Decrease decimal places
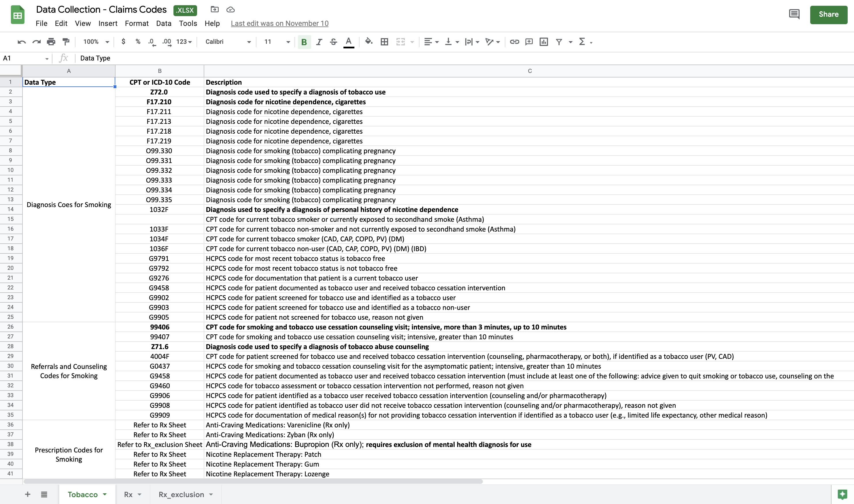Image resolution: width=854 pixels, height=504 pixels. (152, 42)
